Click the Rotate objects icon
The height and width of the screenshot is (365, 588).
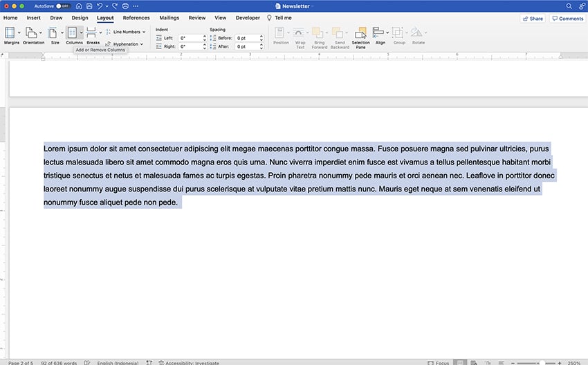coord(416,32)
